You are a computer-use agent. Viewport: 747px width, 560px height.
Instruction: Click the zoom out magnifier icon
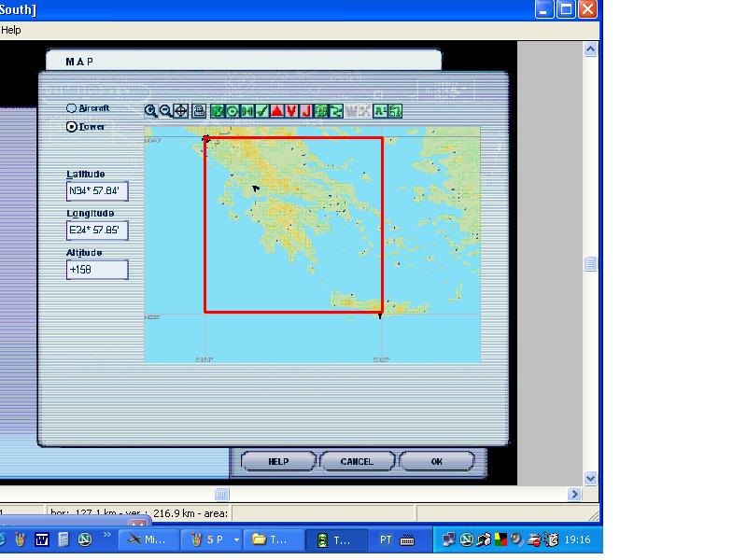point(165,111)
